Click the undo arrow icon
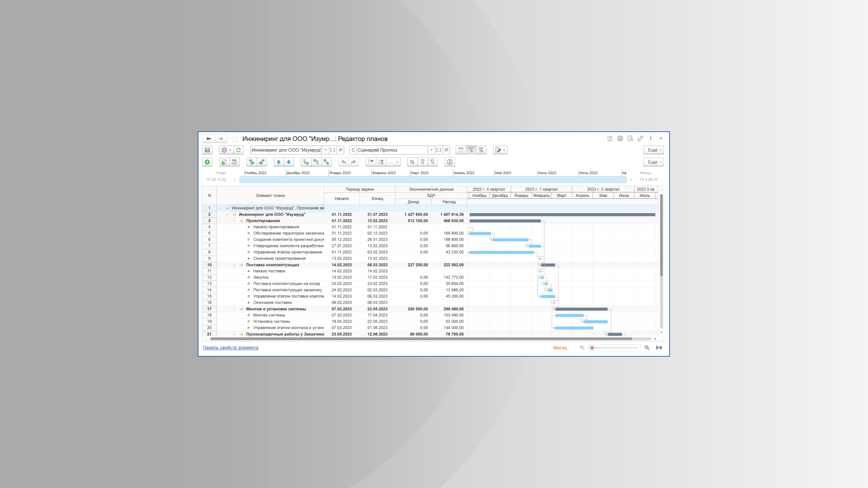Screen dimensions: 868x488 [x=343, y=162]
